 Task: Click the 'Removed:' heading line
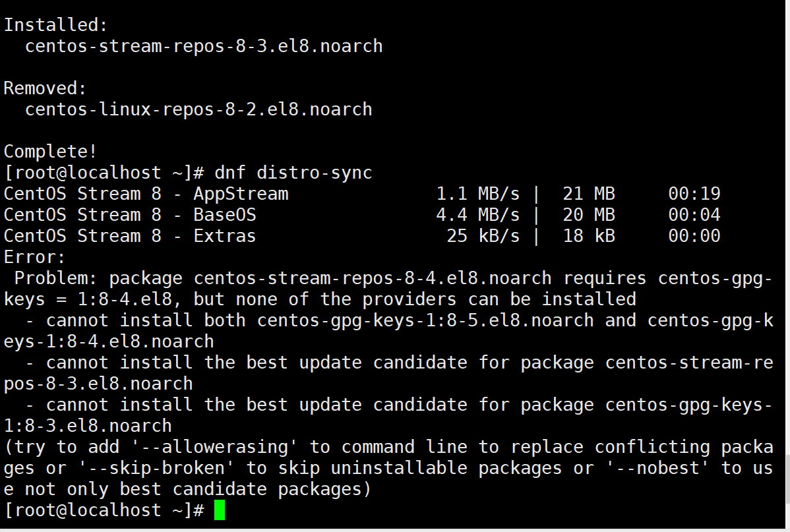45,88
